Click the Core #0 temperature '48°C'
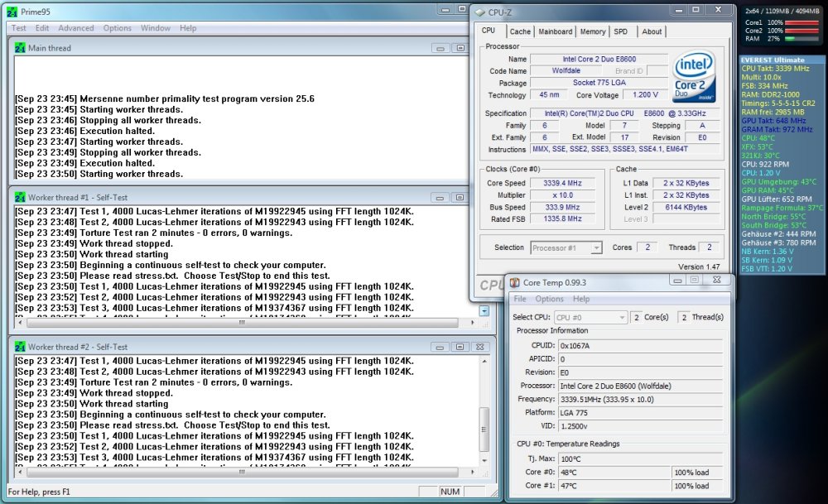 click(614, 473)
